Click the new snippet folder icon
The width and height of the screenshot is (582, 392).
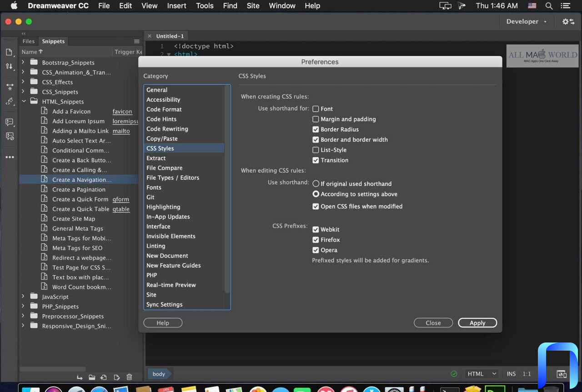92,377
